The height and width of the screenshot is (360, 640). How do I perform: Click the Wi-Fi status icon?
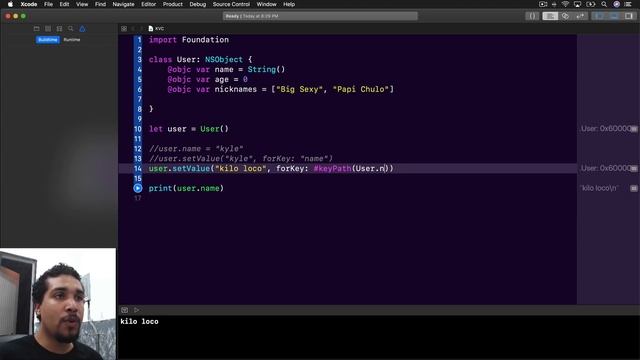point(565,4)
